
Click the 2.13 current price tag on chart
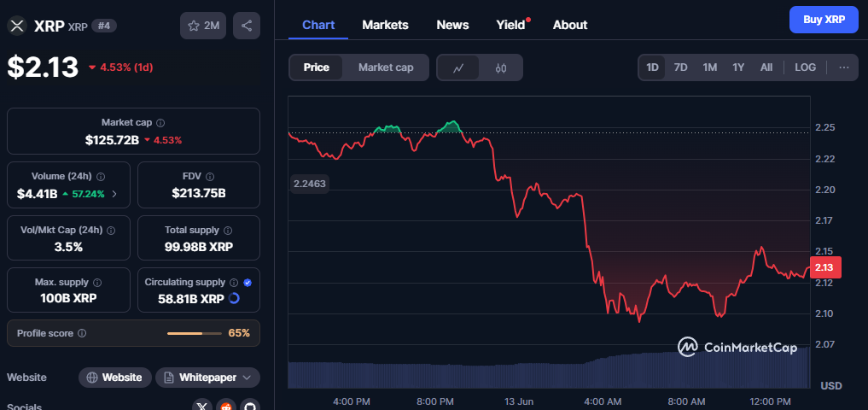click(x=825, y=267)
